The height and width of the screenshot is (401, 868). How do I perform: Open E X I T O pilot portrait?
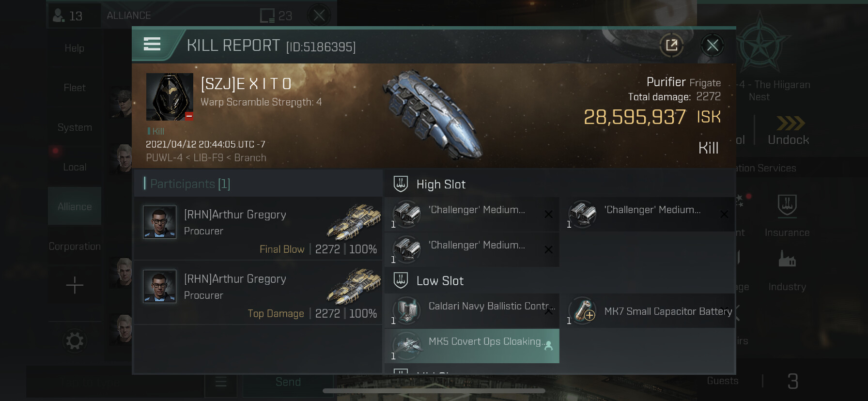pos(170,97)
